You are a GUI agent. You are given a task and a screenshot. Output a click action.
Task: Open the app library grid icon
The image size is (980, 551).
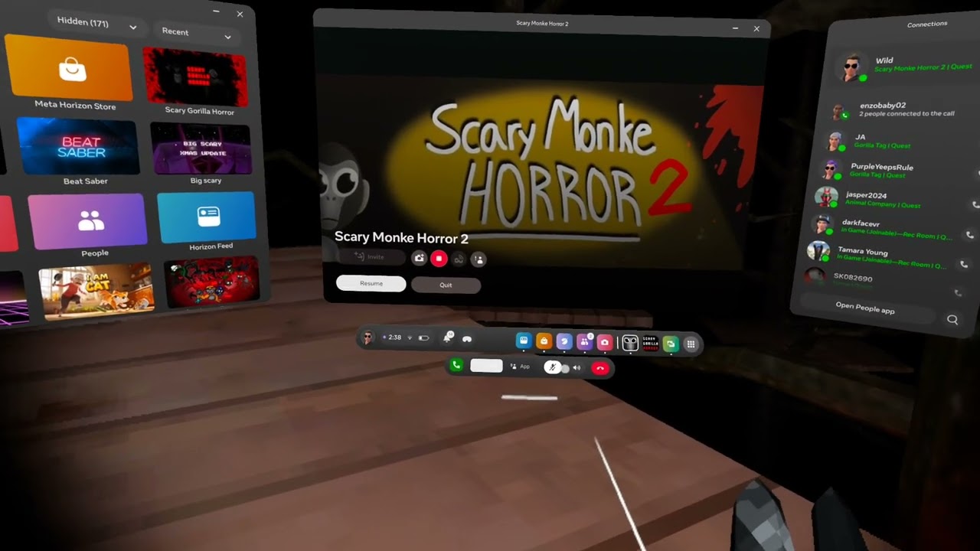(x=691, y=344)
